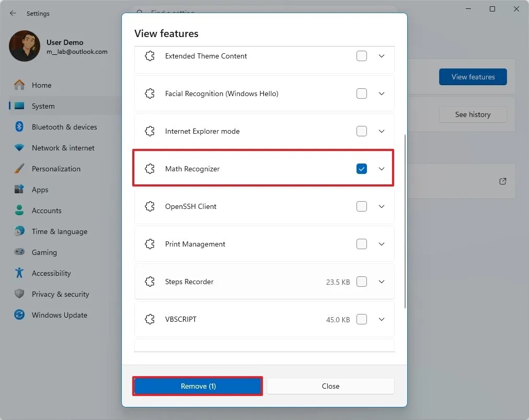The image size is (529, 420).
Task: Click the Accounts person icon
Action: [19, 210]
